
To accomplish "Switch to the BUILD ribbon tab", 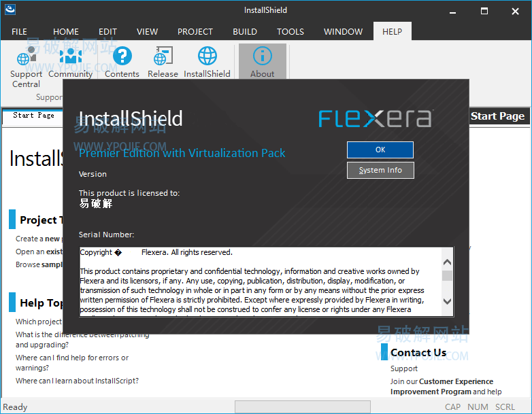I will (245, 31).
